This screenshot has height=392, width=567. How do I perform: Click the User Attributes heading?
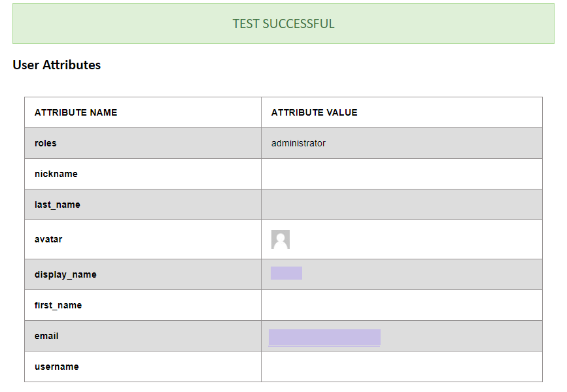click(57, 65)
